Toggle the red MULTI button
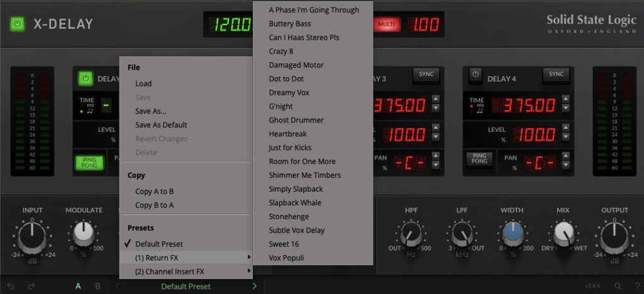Image resolution: width=644 pixels, height=294 pixels. click(386, 24)
